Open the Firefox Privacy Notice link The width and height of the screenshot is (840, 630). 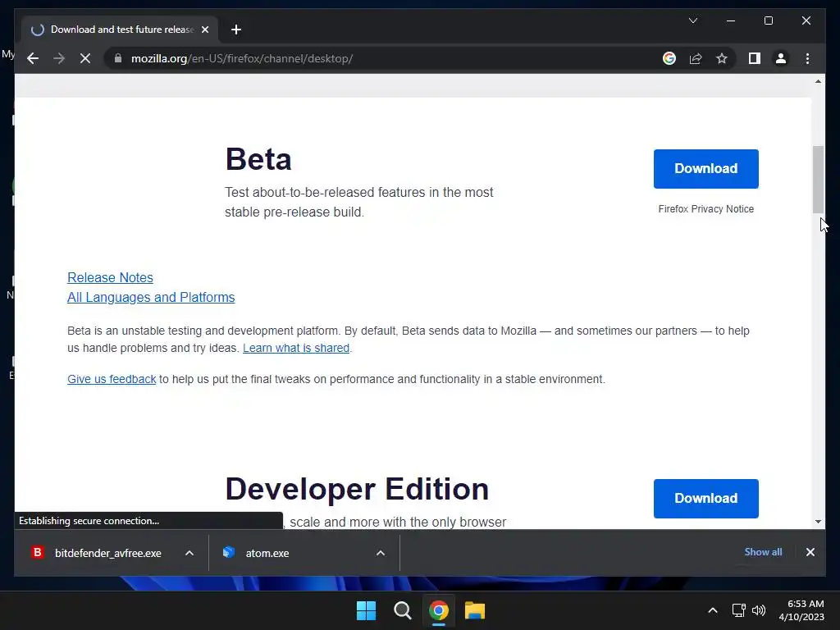(x=705, y=209)
